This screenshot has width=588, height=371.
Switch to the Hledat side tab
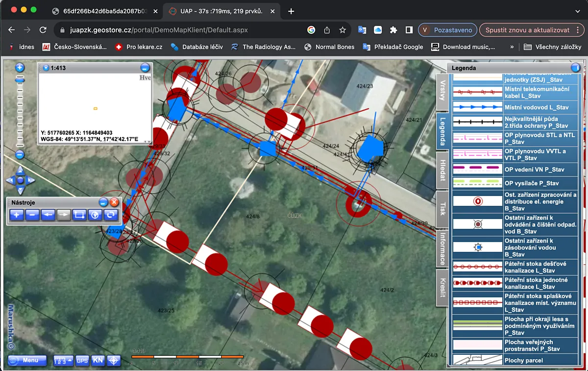pyautogui.click(x=442, y=170)
